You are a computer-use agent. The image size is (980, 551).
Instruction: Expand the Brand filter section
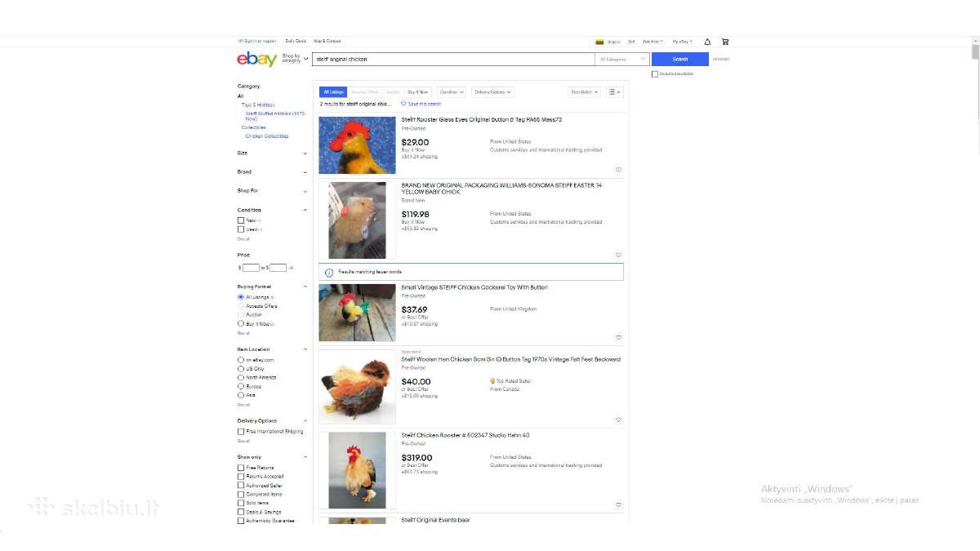click(272, 172)
